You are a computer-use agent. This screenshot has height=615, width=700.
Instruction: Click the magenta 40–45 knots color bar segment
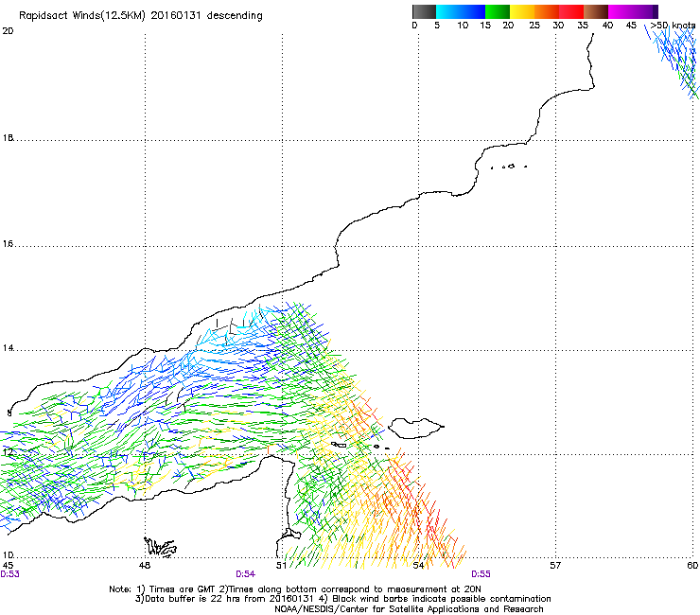[x=621, y=11]
